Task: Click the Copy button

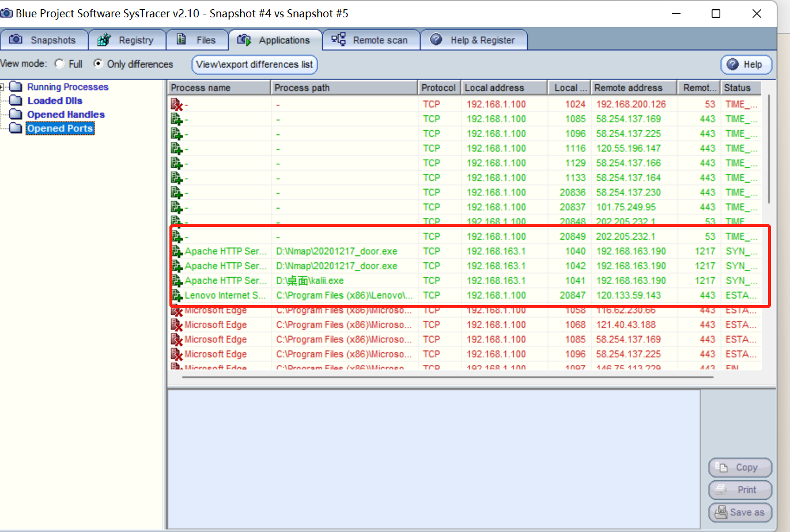Action: [x=740, y=467]
